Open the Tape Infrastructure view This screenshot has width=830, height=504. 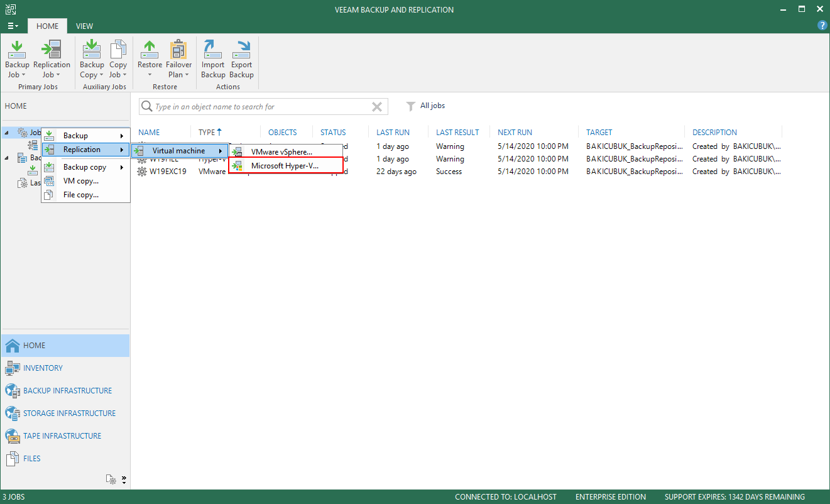pos(62,436)
